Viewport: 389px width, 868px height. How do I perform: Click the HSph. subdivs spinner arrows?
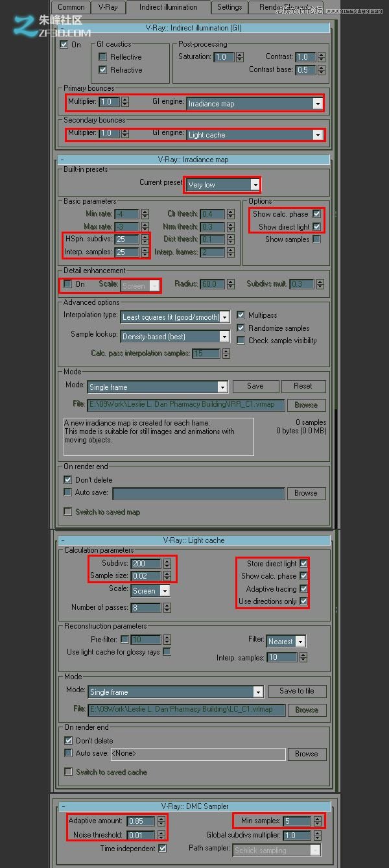(145, 239)
